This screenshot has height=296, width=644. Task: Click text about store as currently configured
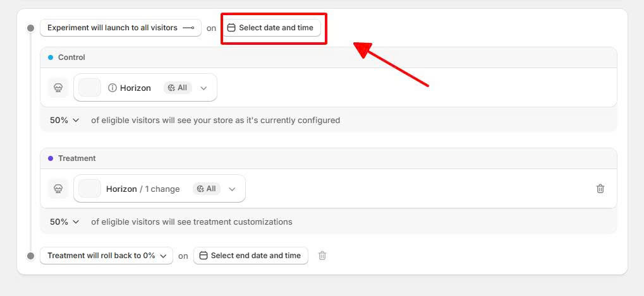[x=216, y=120]
